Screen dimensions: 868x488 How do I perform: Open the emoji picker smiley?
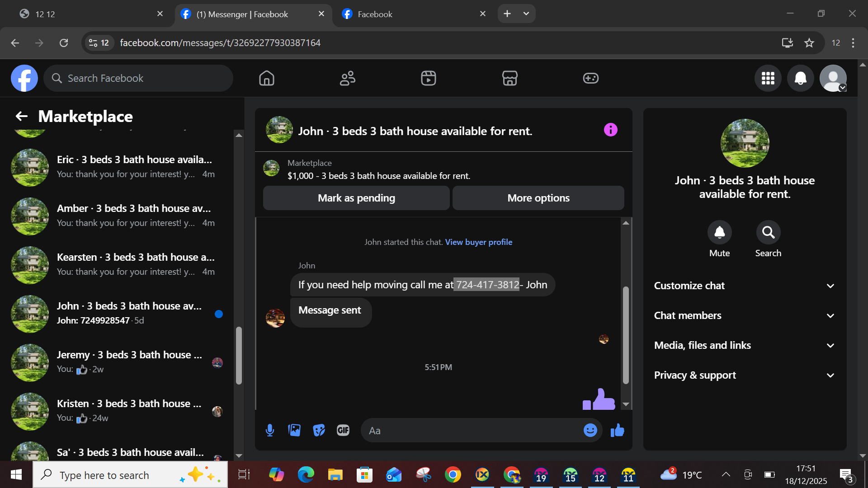coord(590,430)
